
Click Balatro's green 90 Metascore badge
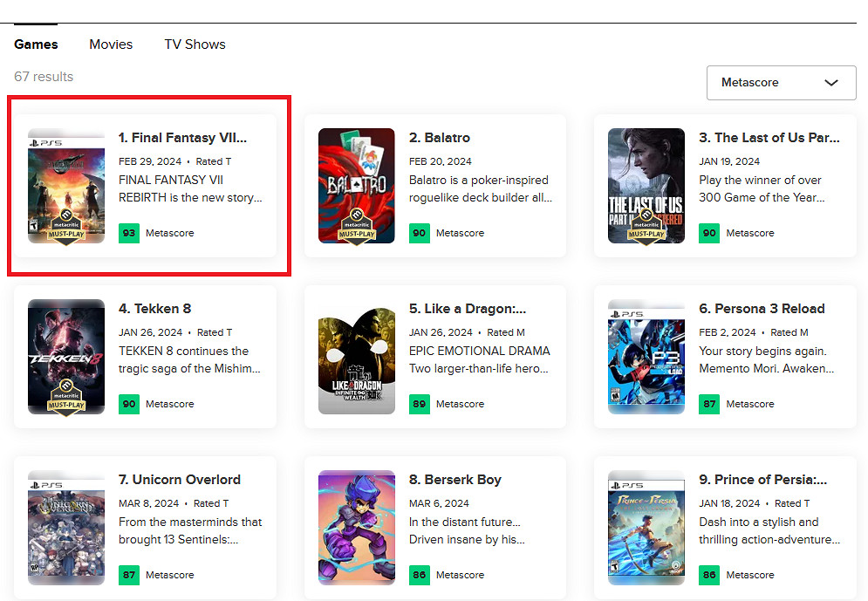420,233
